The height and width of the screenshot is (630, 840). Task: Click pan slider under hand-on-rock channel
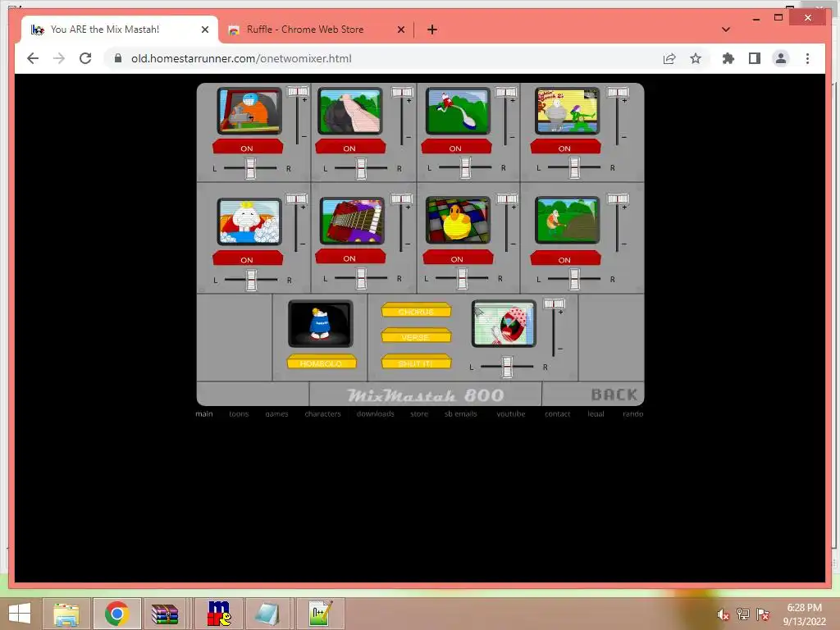361,168
